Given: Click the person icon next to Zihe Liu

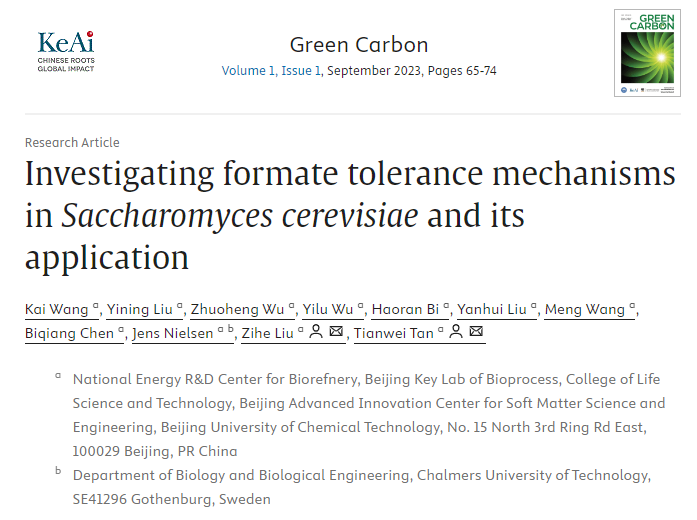Looking at the screenshot, I should click(x=316, y=332).
